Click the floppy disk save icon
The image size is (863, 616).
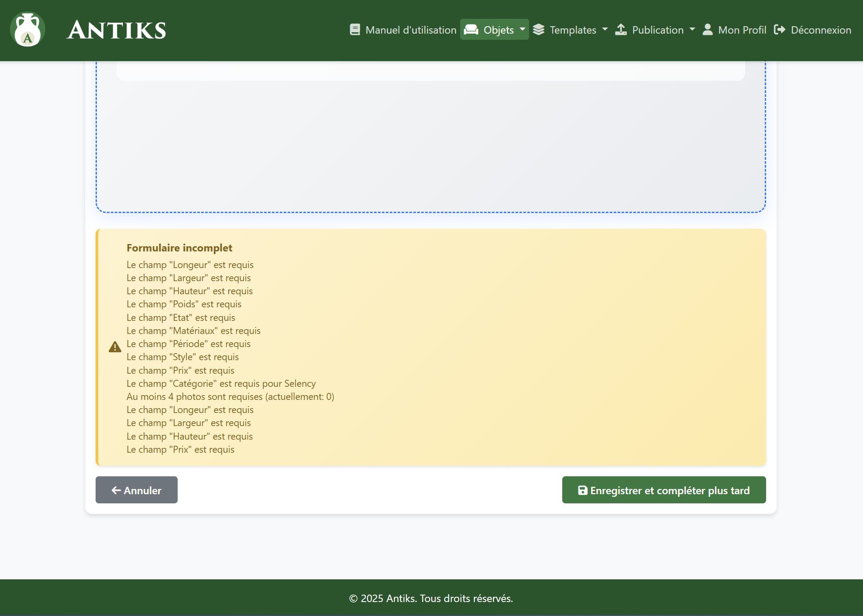point(582,490)
